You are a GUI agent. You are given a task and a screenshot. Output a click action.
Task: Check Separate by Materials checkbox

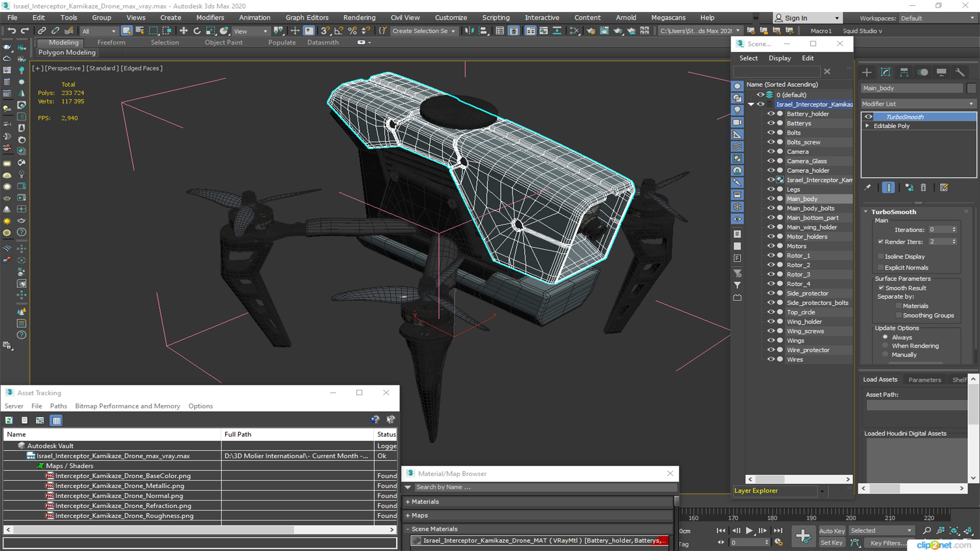pyautogui.click(x=899, y=306)
